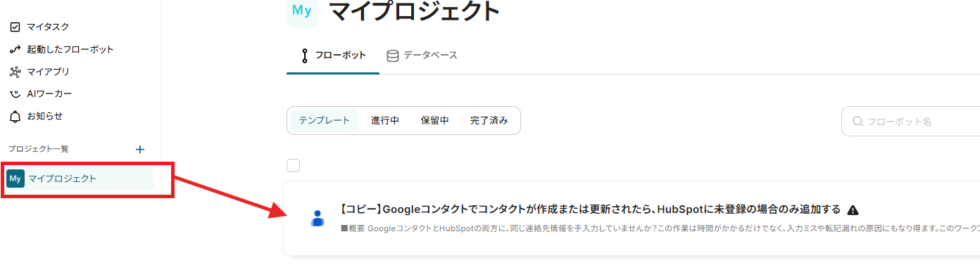
Task: Switch to the データベース tab
Action: point(422,55)
